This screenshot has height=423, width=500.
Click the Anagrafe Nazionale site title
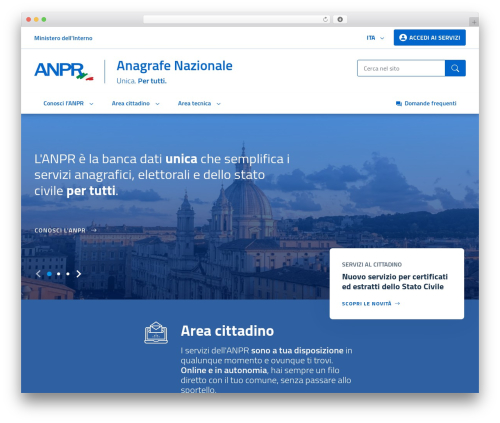click(174, 66)
